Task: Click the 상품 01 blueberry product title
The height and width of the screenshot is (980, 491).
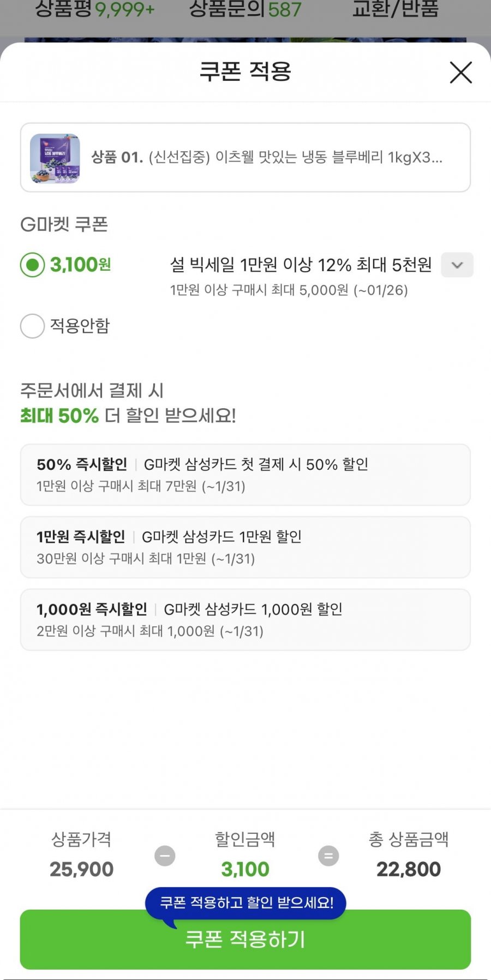Action: 267,158
